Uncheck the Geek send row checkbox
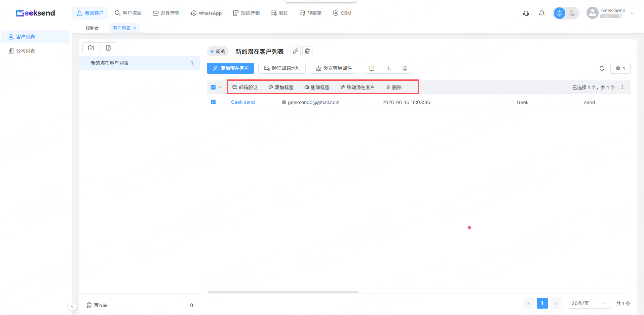The width and height of the screenshot is (644, 315). (213, 102)
